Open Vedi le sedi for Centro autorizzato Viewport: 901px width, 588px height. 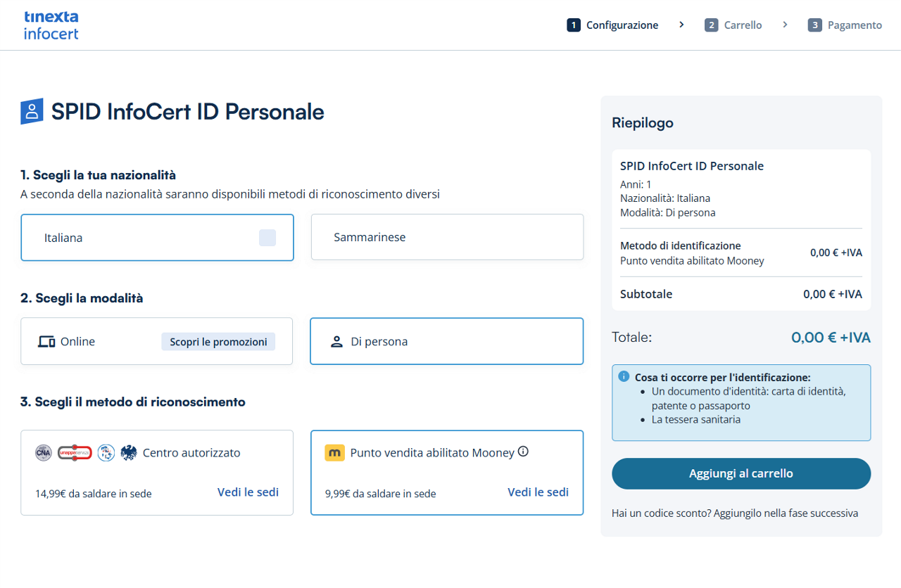pos(248,492)
